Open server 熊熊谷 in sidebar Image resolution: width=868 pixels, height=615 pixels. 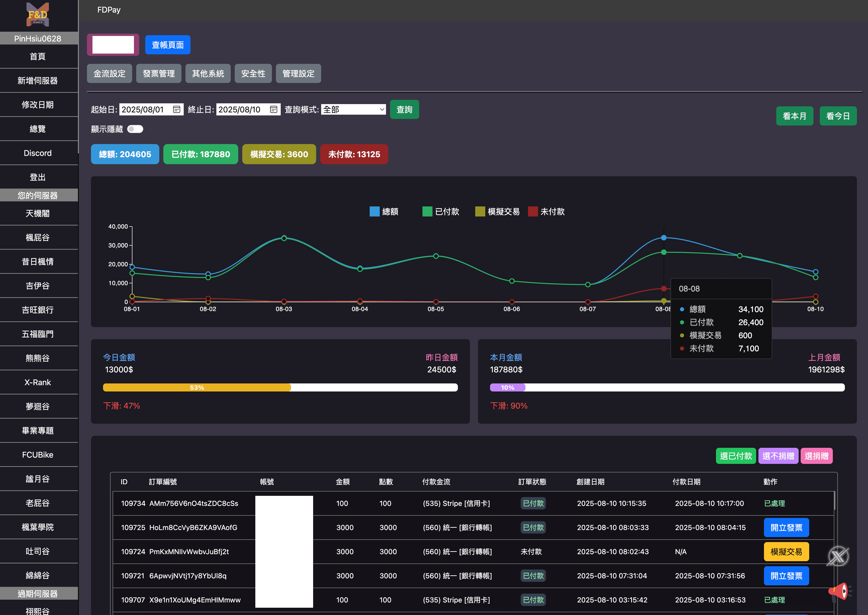point(37,358)
